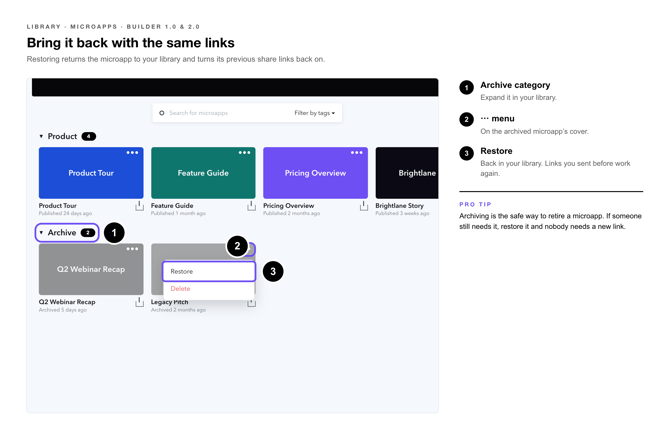Click 'Archived 2 months ago' text
Viewport: 670px width, 430px height.
(178, 310)
